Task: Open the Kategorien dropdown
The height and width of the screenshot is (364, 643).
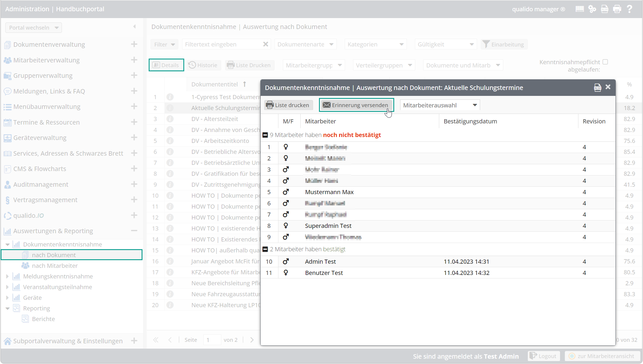Action: point(376,44)
